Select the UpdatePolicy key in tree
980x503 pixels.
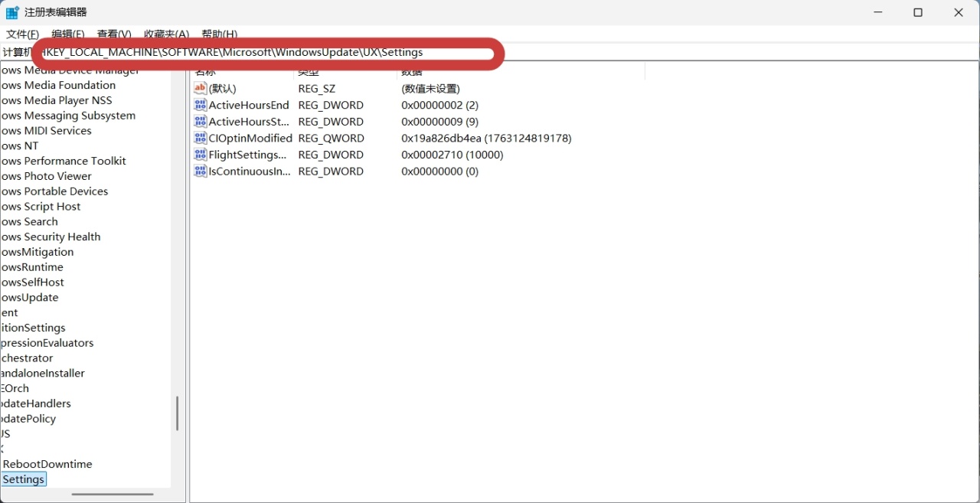(28, 419)
